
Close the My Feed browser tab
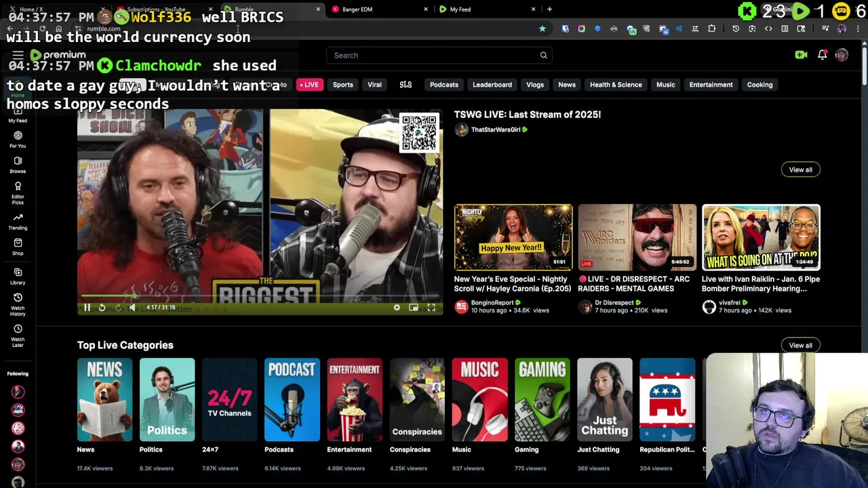(x=533, y=9)
